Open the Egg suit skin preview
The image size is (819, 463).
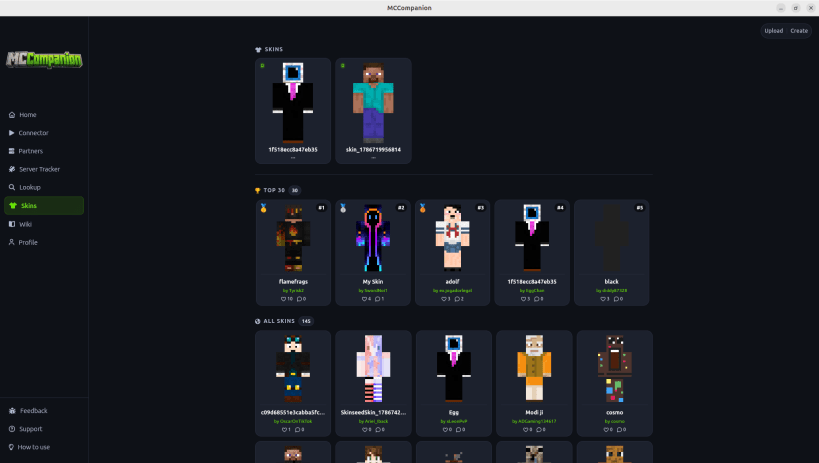[453, 369]
